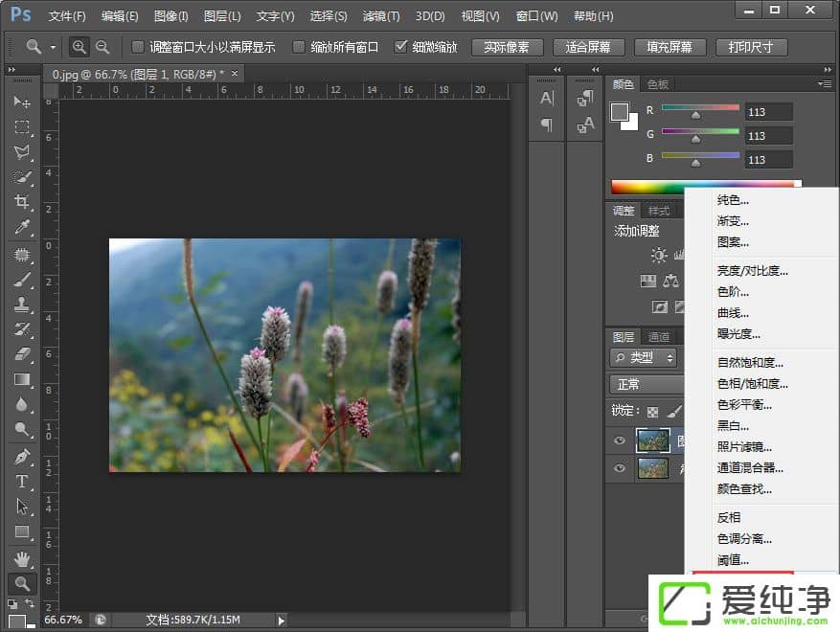Select the Rectangle shape tool
The height and width of the screenshot is (632, 840).
tap(21, 531)
